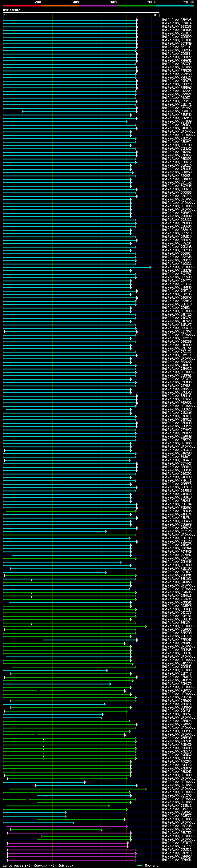
Task: Click hit label UniRef100_Q6FRG6
Action: pos(177,470)
